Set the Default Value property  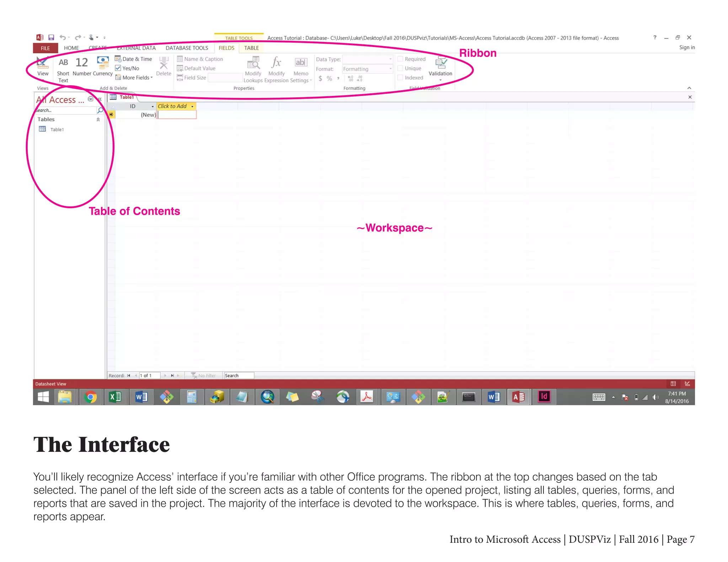[196, 68]
